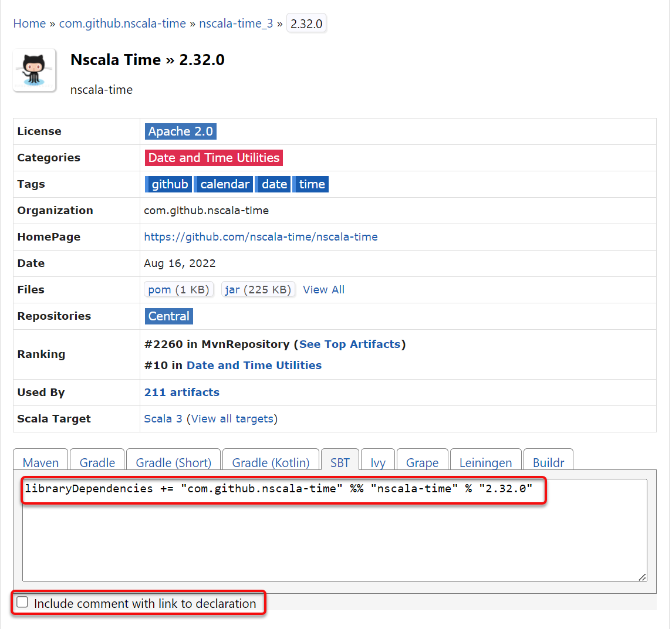Click the calendar tag
This screenshot has width=672, height=629.
[x=224, y=184]
